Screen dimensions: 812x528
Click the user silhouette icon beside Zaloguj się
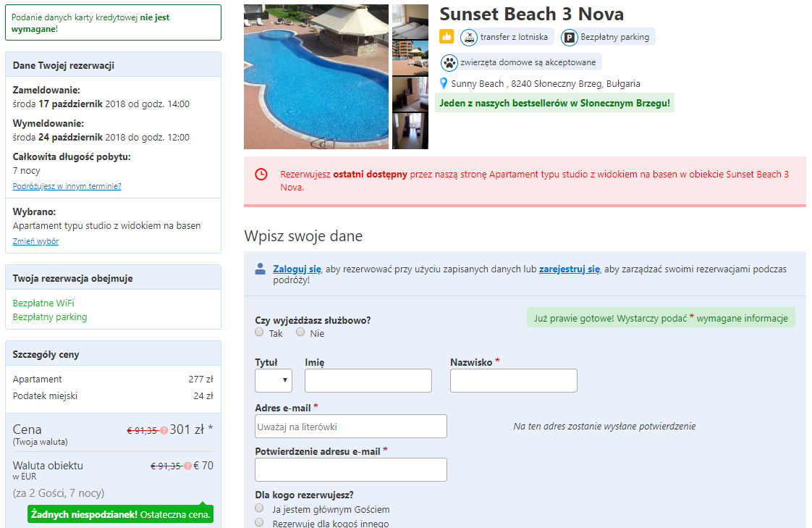260,269
